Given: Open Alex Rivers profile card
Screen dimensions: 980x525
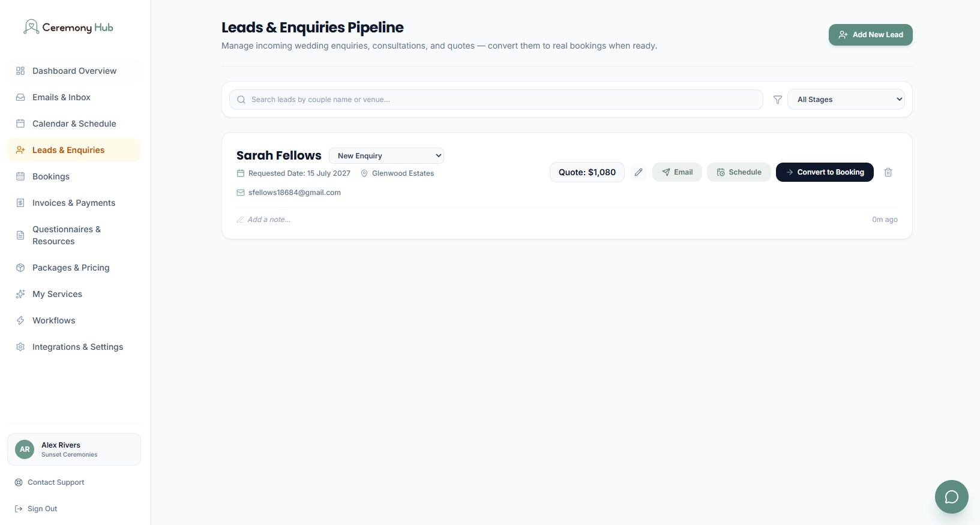Looking at the screenshot, I should click(x=74, y=449).
